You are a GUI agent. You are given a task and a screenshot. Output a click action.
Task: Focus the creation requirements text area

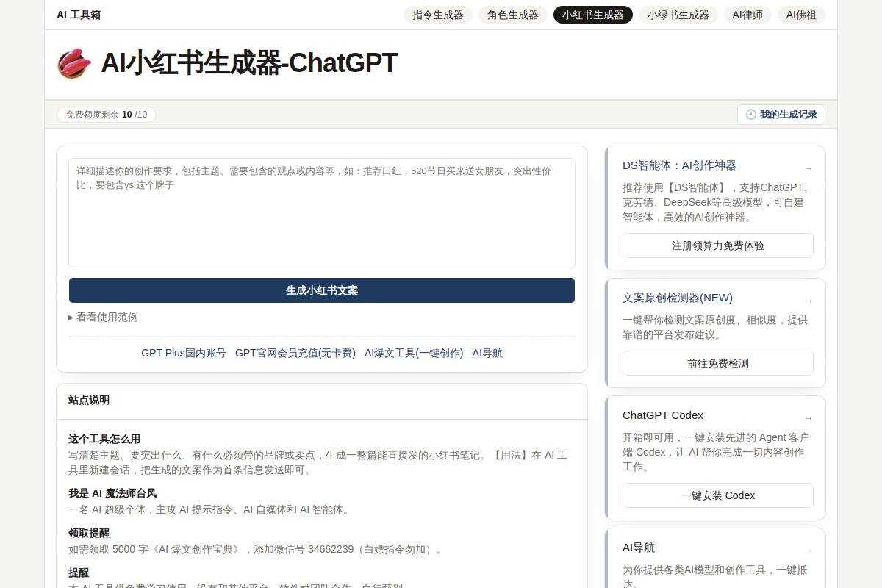(x=322, y=213)
